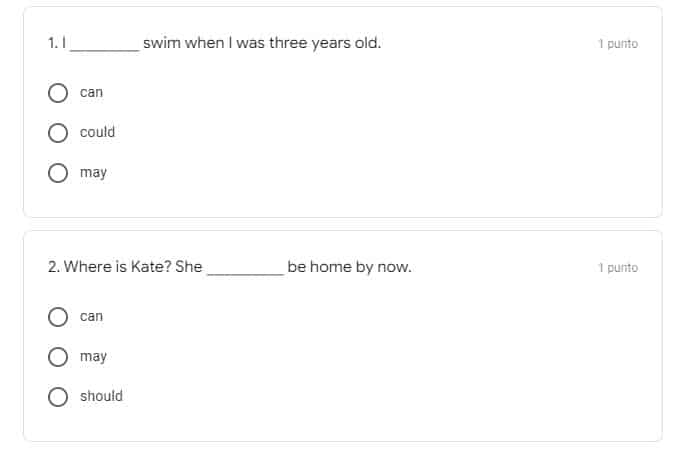Click the 'can' label text under Kate question

click(91, 317)
